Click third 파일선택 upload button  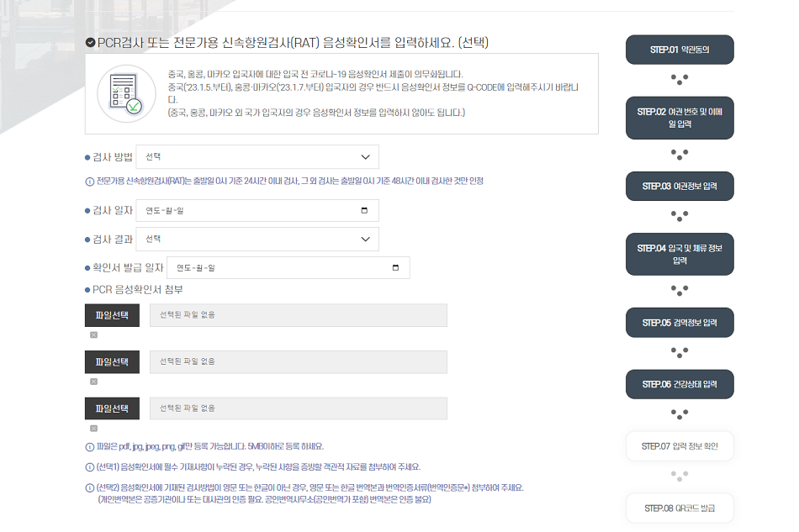click(x=112, y=408)
